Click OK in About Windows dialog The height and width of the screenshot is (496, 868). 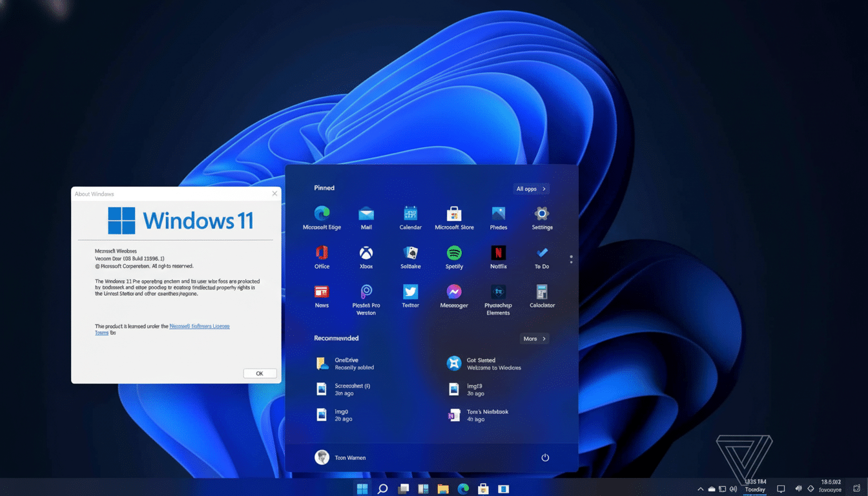click(x=260, y=373)
